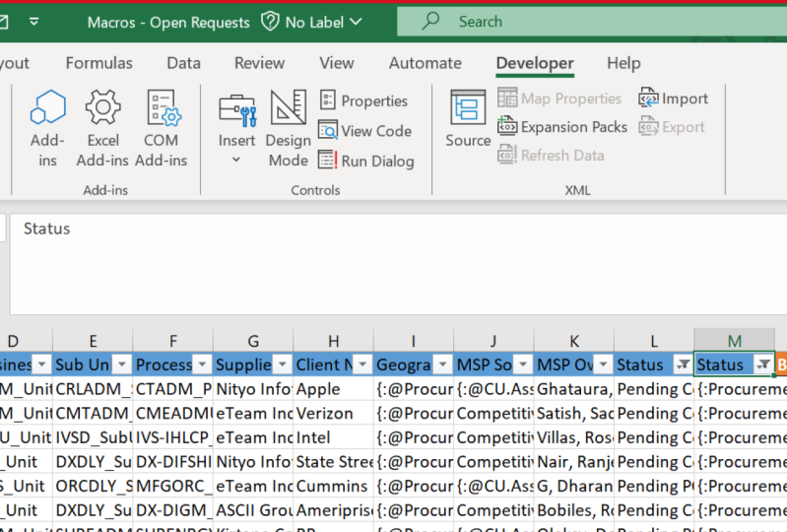Select column K header

(574, 341)
